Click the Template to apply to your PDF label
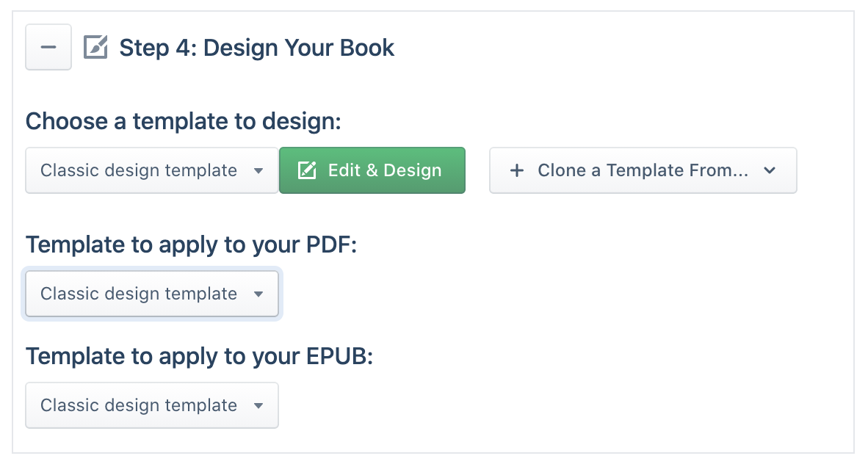Image resolution: width=868 pixels, height=464 pixels. (x=191, y=244)
